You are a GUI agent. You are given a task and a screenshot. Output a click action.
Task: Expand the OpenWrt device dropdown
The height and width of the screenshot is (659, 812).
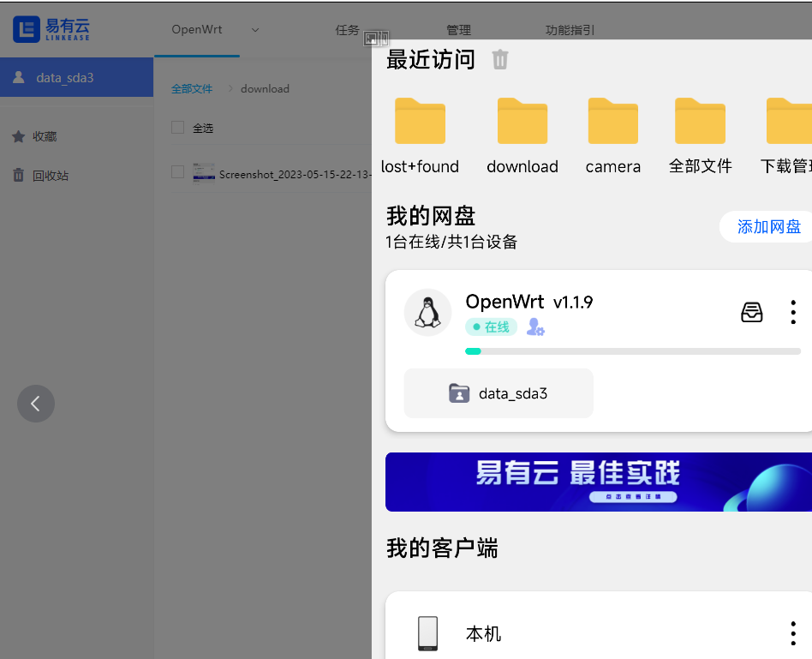coord(255,30)
